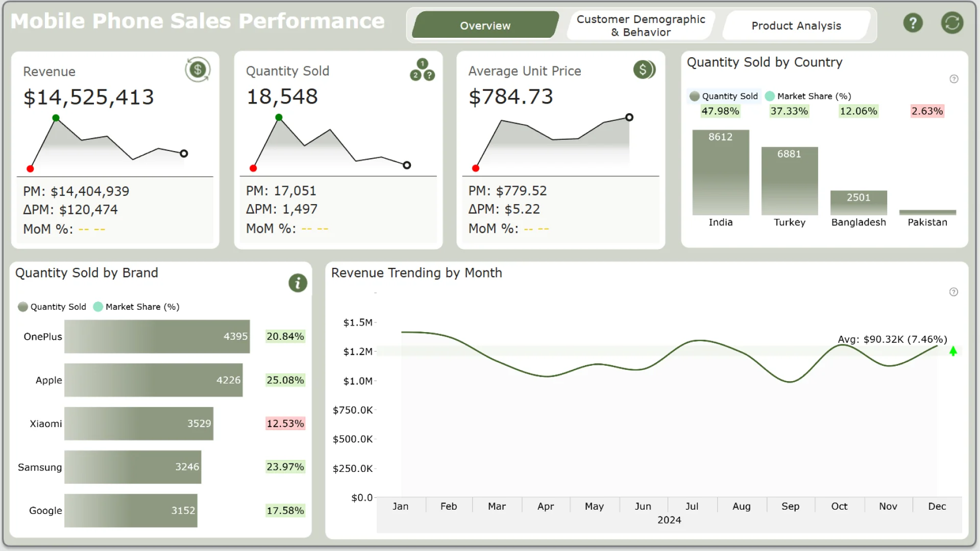Click help tooltip icon on Revenue Trending chart

click(x=953, y=292)
